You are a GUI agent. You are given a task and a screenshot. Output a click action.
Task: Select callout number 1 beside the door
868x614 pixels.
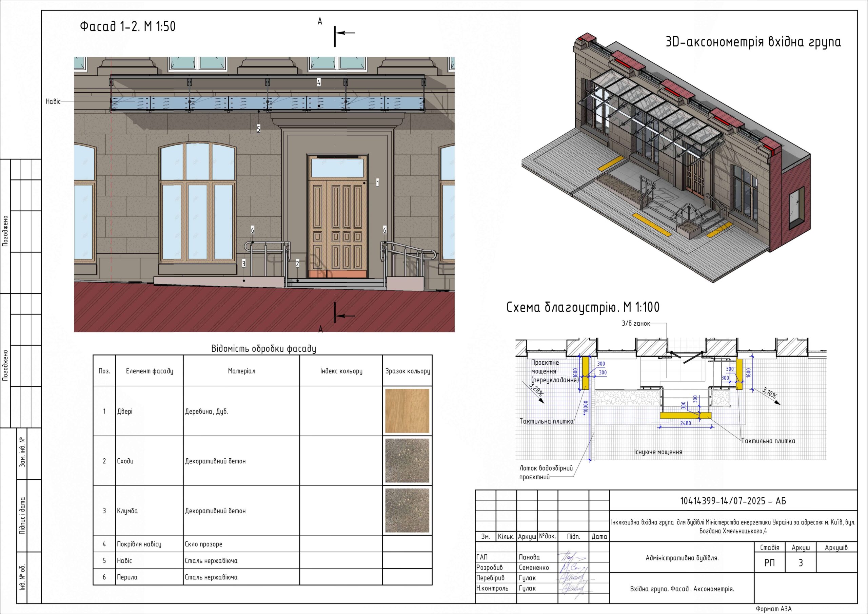pos(377,183)
